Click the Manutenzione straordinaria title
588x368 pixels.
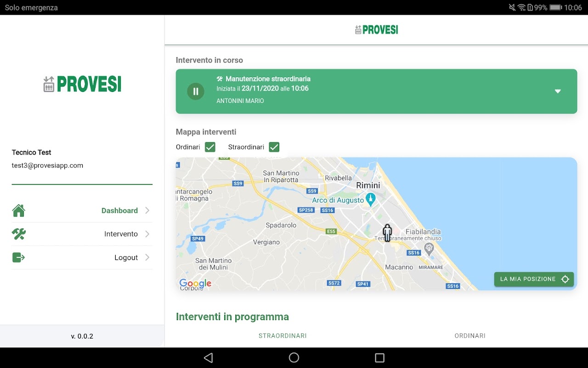pyautogui.click(x=268, y=79)
